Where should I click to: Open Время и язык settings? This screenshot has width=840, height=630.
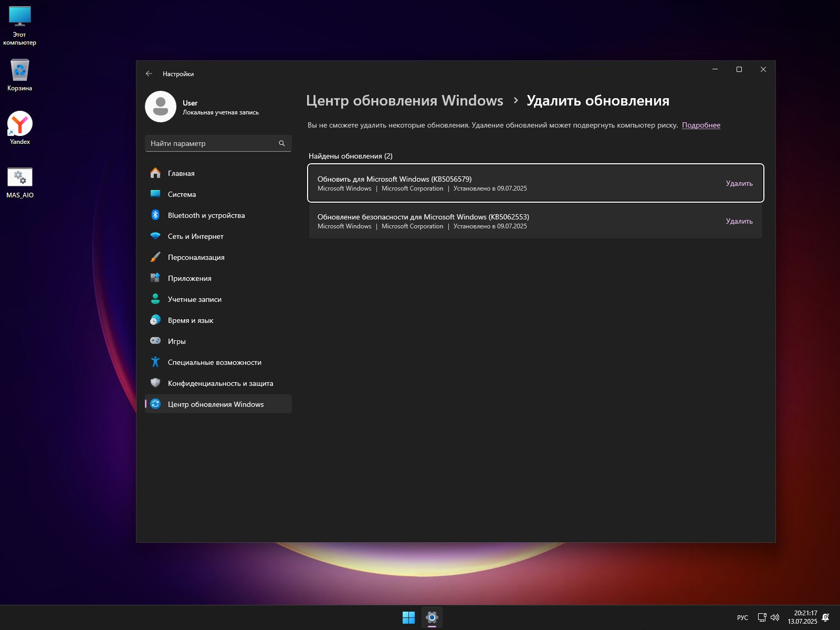(x=218, y=320)
